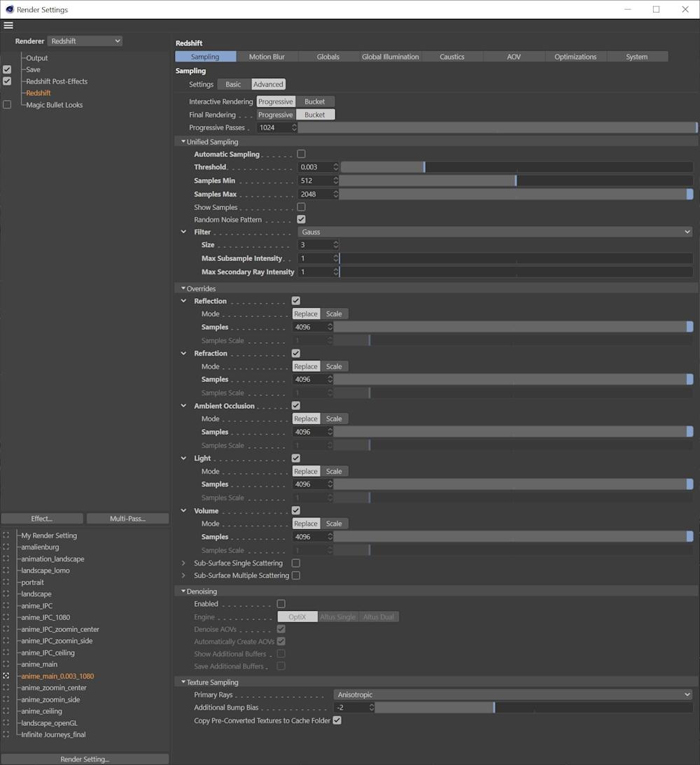
Task: Open the hamburger menu icon
Action: click(8, 25)
